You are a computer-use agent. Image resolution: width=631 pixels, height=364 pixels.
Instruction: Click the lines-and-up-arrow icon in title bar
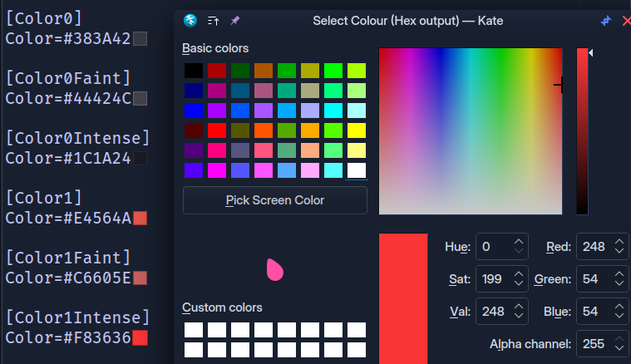213,20
